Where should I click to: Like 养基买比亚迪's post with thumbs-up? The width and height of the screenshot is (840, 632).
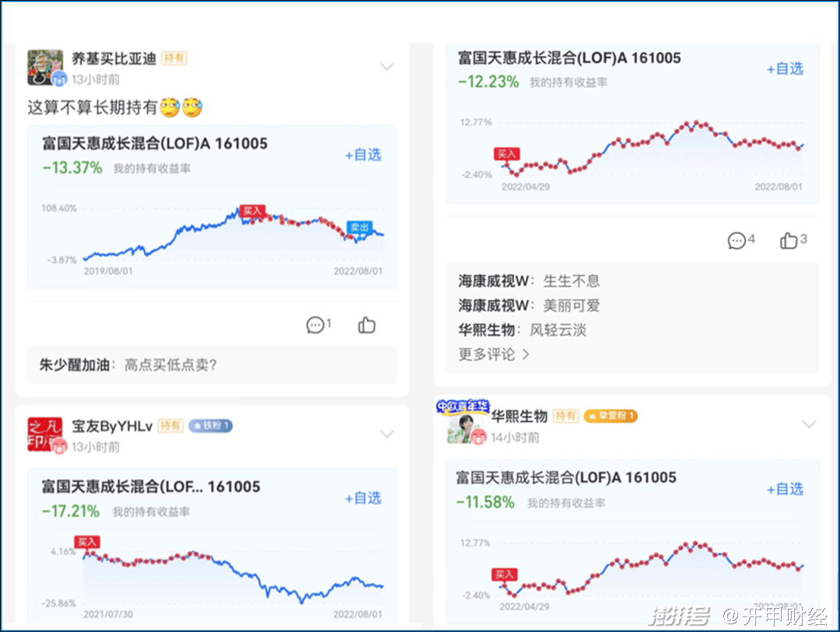[x=367, y=326]
